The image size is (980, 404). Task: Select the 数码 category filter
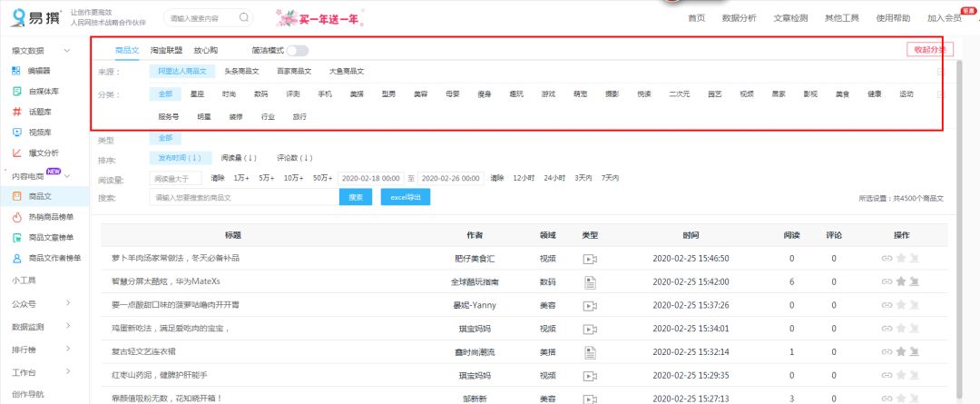pos(261,94)
